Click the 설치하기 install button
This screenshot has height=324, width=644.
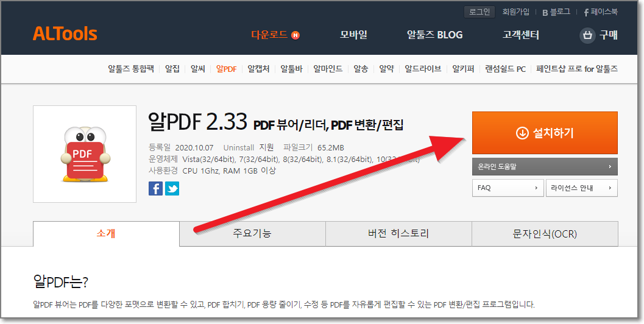tap(545, 133)
